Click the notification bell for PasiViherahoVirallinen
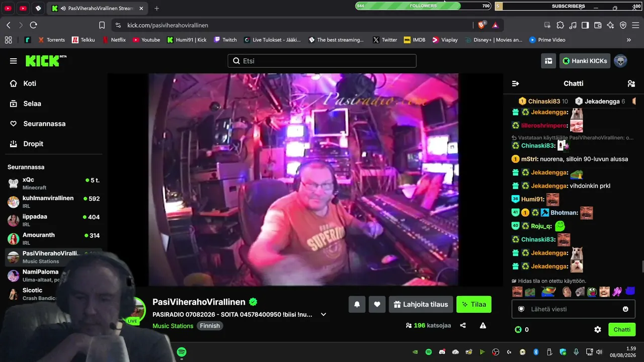644x362 pixels. point(357,304)
